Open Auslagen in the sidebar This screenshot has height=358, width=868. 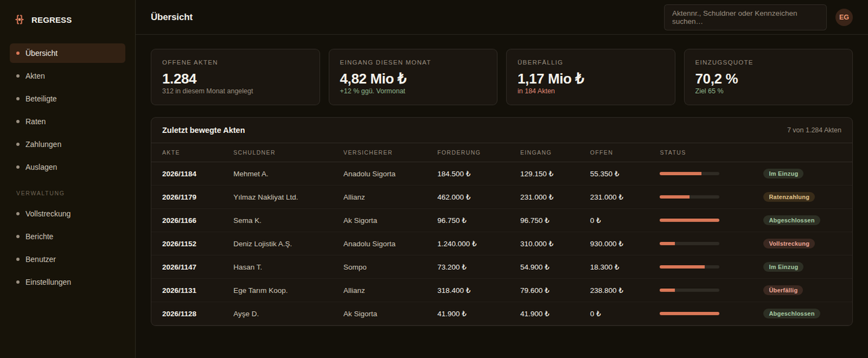[x=67, y=167]
